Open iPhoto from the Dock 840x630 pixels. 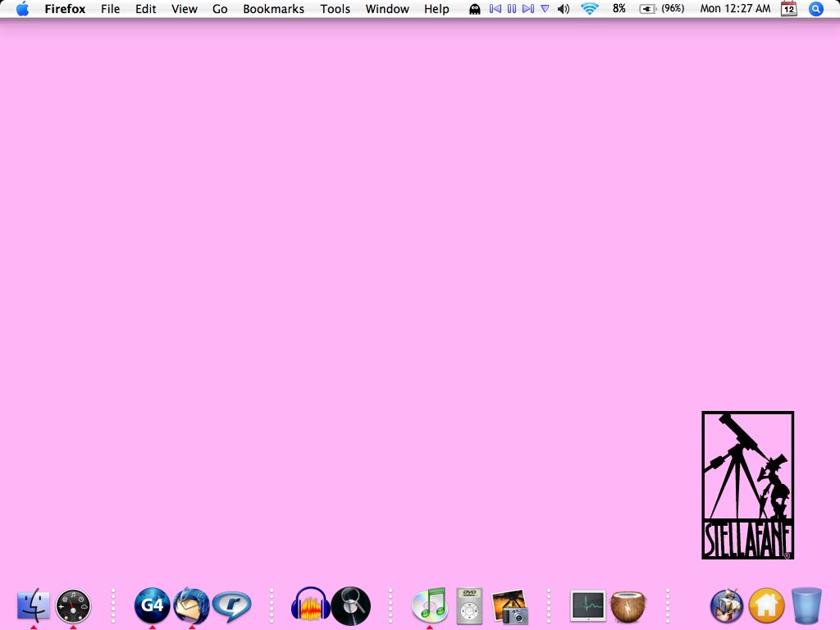point(509,606)
